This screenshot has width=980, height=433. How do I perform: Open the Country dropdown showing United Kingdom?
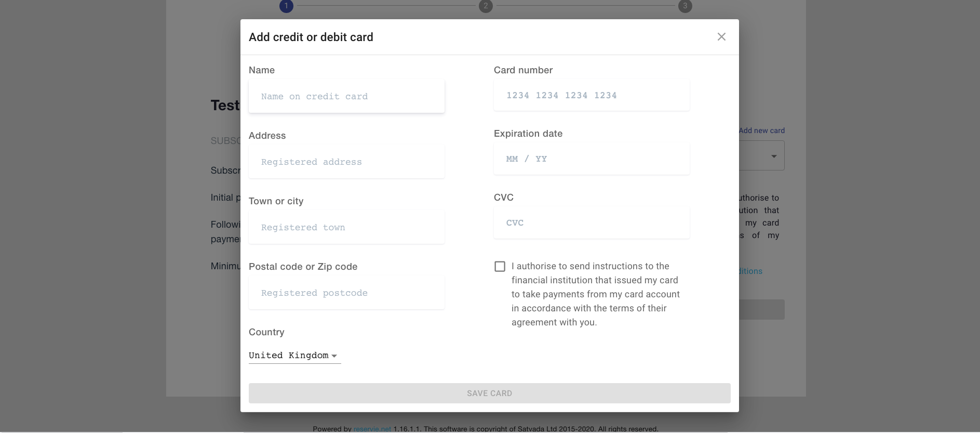[x=291, y=356]
